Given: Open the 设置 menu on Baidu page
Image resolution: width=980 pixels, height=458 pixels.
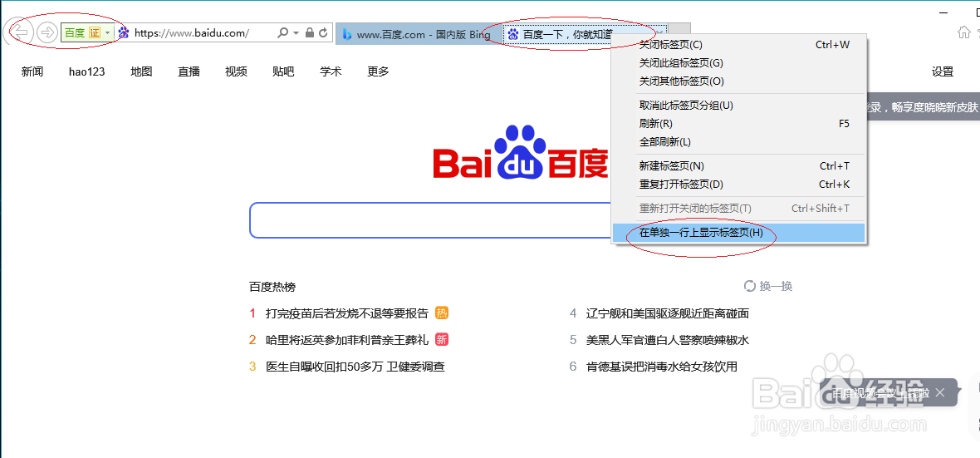Looking at the screenshot, I should click(943, 72).
